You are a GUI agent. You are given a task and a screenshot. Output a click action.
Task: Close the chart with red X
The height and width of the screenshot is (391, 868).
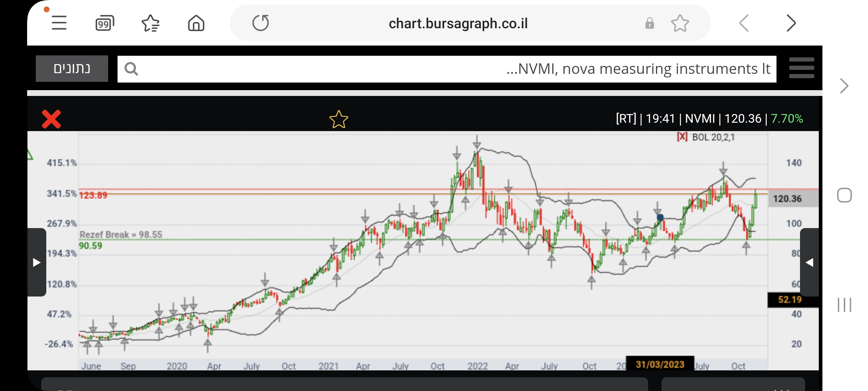[51, 119]
